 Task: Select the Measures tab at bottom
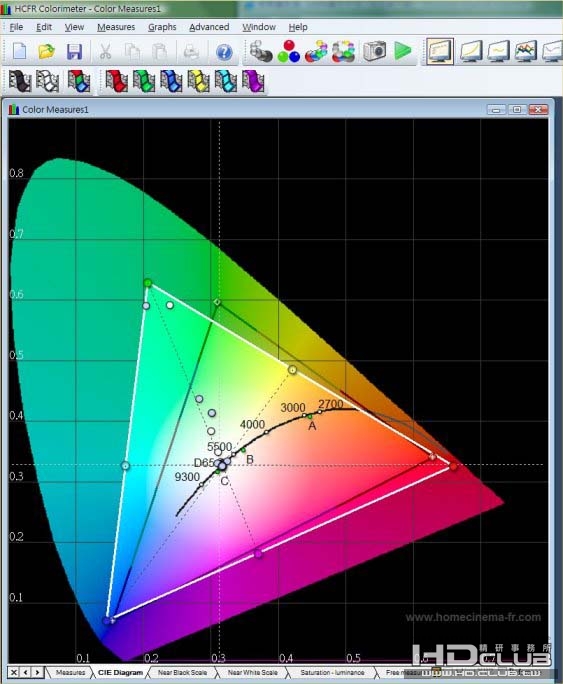tap(71, 672)
